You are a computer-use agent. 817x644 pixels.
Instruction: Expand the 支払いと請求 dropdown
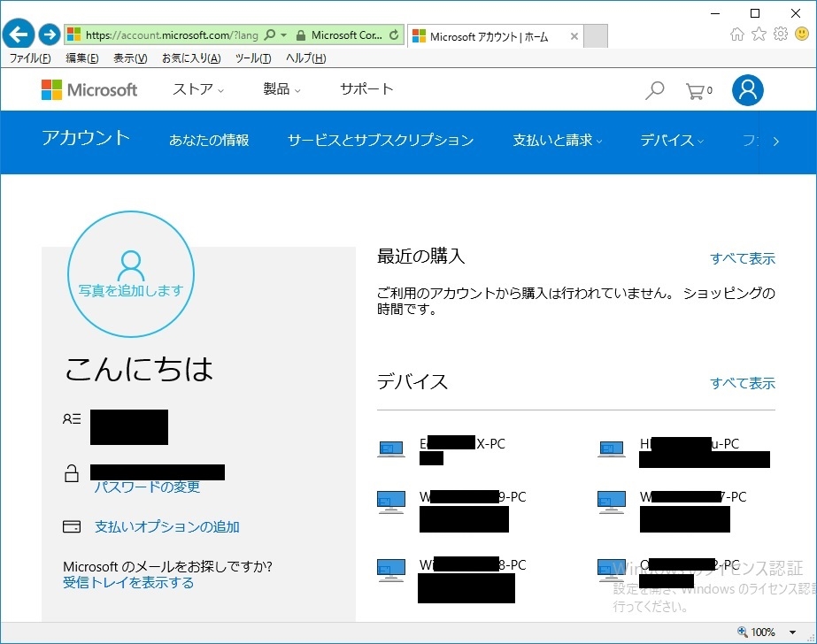click(558, 140)
